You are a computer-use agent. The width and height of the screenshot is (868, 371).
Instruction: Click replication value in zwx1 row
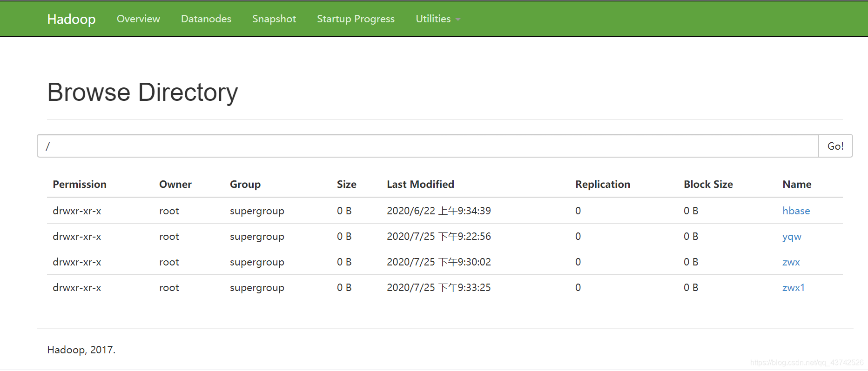pos(578,288)
